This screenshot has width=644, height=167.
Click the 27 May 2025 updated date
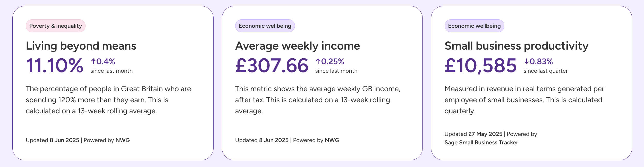485,134
